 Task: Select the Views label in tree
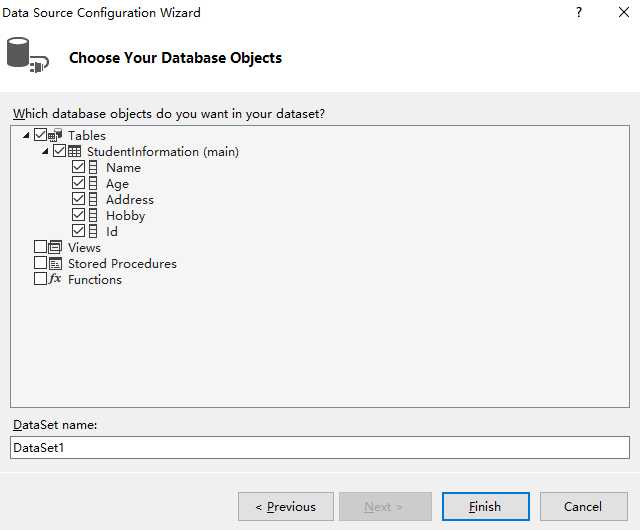[84, 247]
